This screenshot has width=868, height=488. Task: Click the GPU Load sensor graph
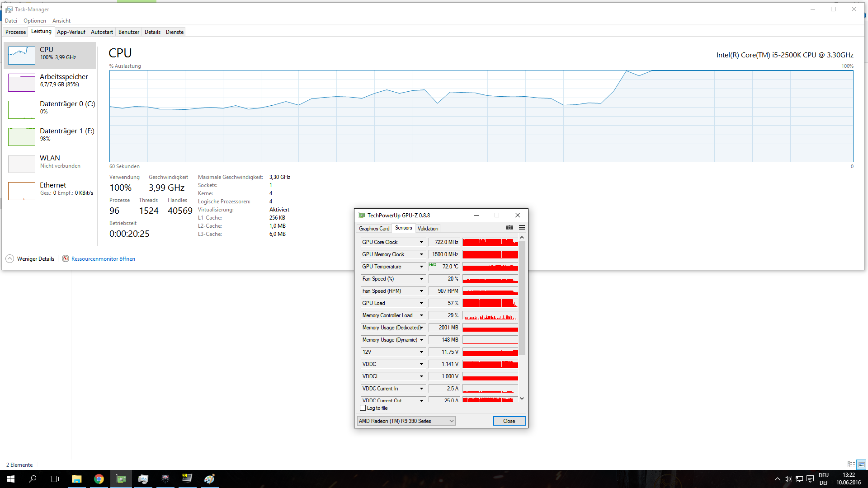(490, 303)
